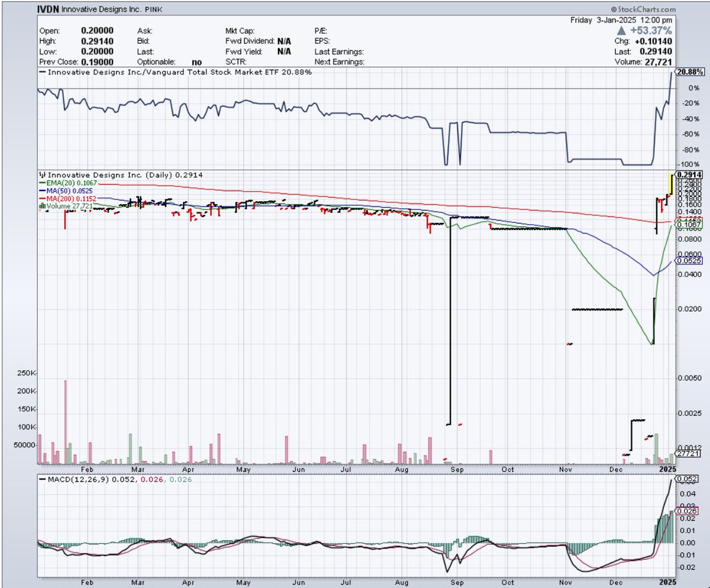Viewport: 710px width, 588px height.
Task: Click the 0.0025 price axis label
Action: coord(690,412)
